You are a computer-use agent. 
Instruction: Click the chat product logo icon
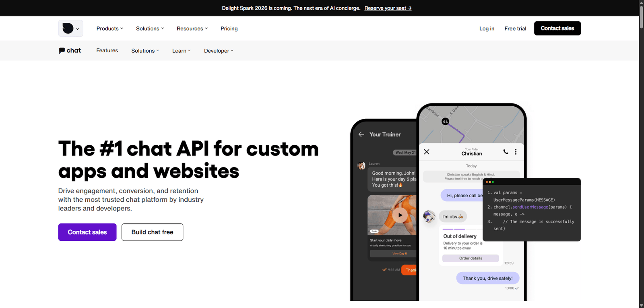click(x=62, y=51)
